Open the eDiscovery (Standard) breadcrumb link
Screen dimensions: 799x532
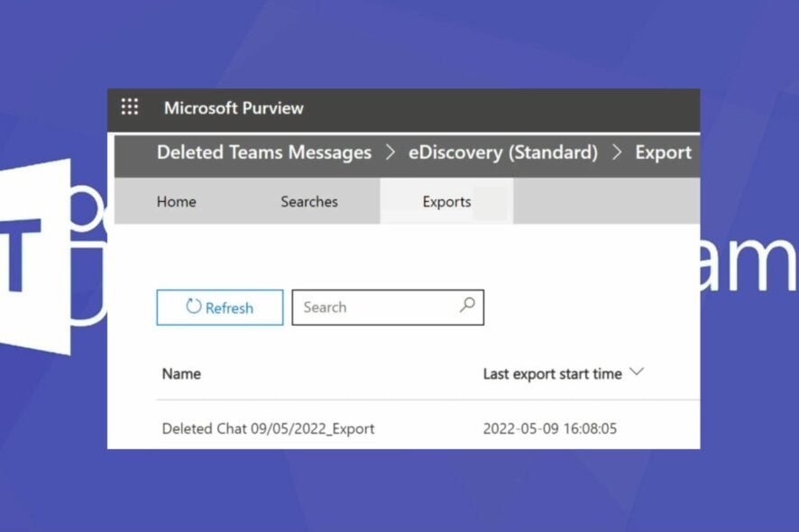(x=502, y=152)
